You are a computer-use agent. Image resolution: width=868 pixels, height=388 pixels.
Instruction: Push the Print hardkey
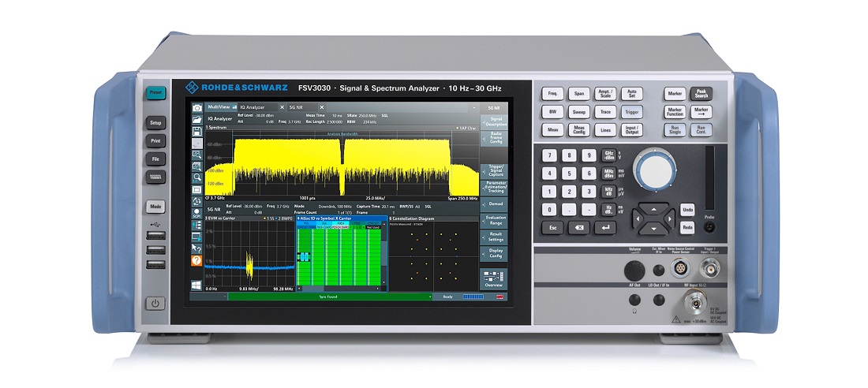pos(156,140)
